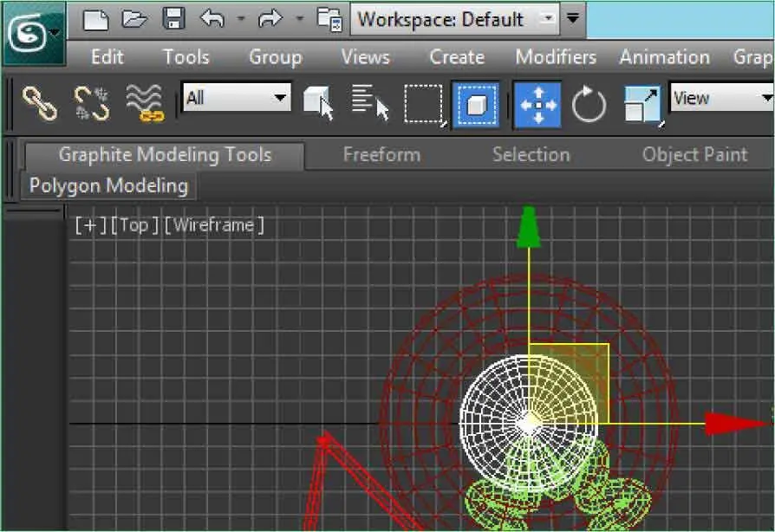Open the Select by Name dialog

coord(369,103)
